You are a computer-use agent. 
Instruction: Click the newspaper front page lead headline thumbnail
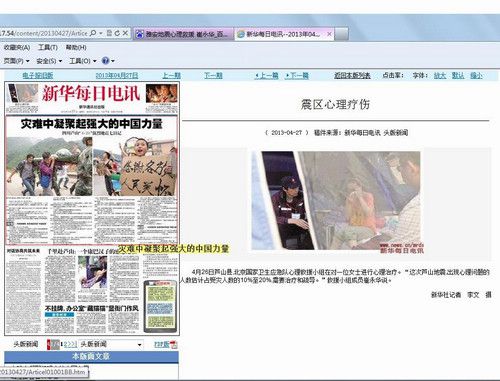tap(92, 124)
